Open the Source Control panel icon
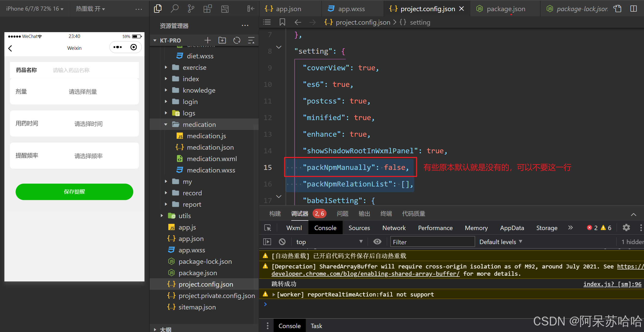Image resolution: width=644 pixels, height=332 pixels. coord(191,8)
